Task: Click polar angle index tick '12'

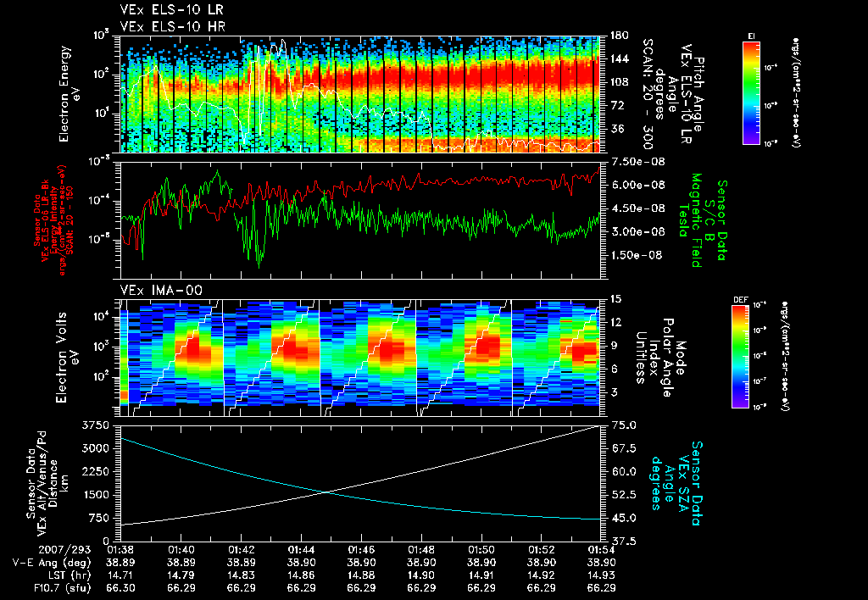Action: tap(616, 322)
